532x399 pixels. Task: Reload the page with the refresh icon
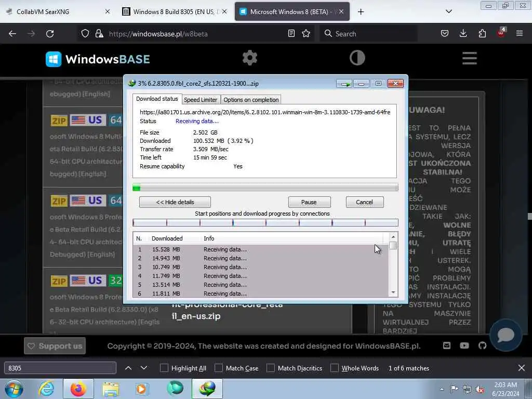(x=50, y=34)
